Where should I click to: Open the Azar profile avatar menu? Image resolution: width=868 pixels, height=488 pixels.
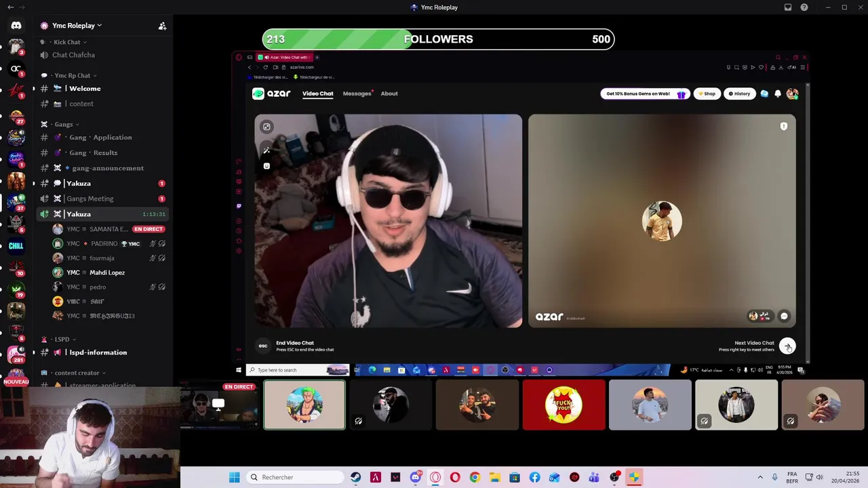792,94
